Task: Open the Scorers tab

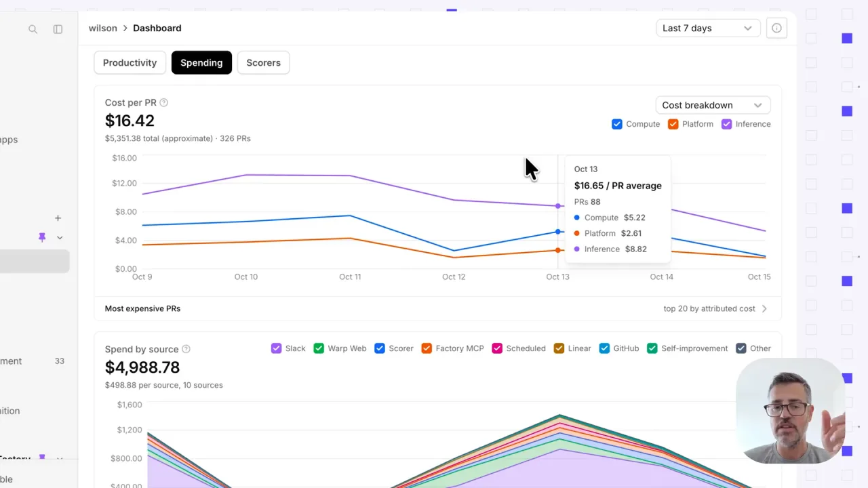Action: point(263,62)
